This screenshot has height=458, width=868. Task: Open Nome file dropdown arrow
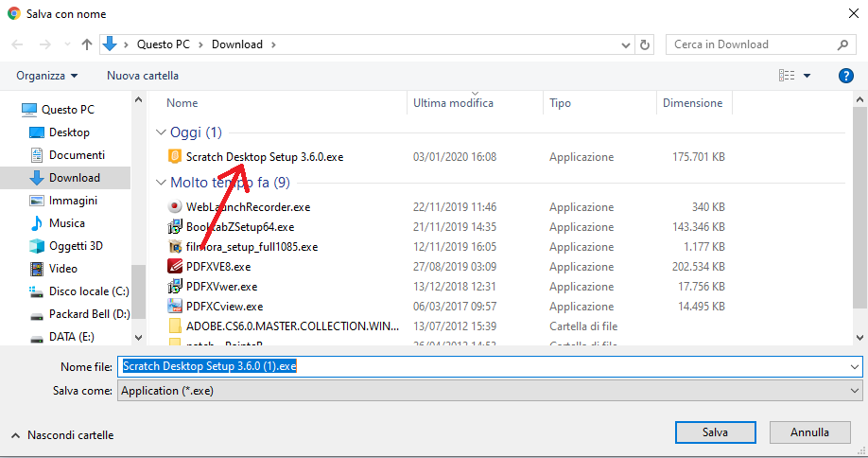tap(855, 366)
